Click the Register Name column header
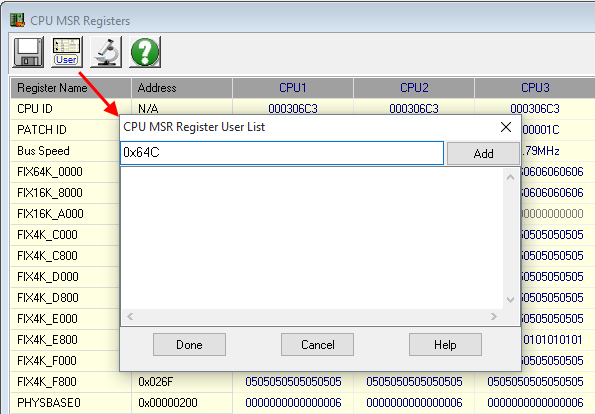 (x=71, y=88)
